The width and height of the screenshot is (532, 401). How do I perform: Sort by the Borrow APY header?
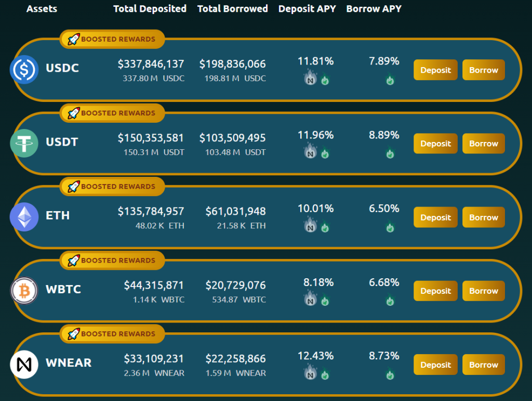click(374, 9)
